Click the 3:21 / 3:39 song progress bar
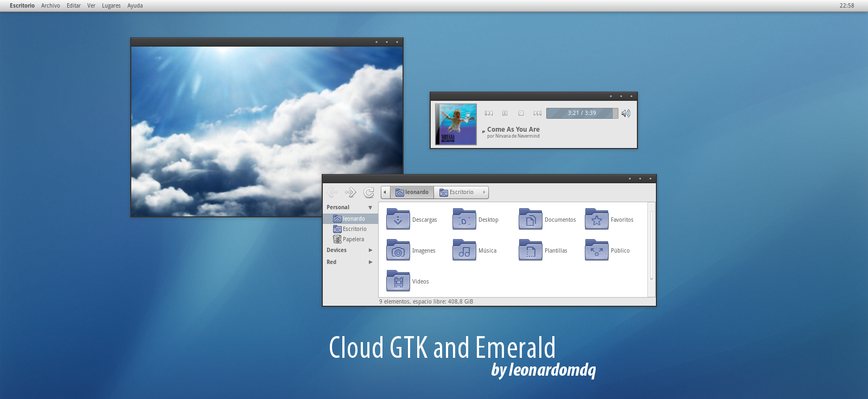 pos(582,113)
